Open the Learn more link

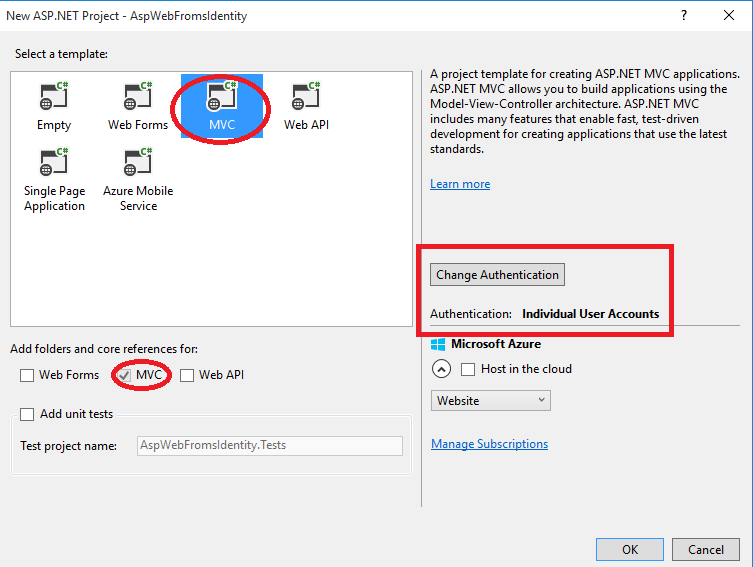coord(460,184)
